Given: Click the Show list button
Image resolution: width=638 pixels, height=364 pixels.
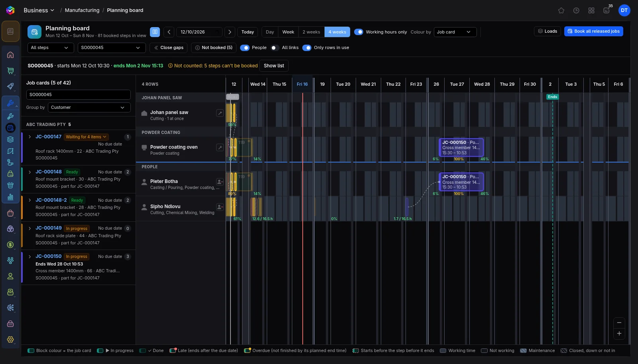Looking at the screenshot, I should click(x=274, y=66).
